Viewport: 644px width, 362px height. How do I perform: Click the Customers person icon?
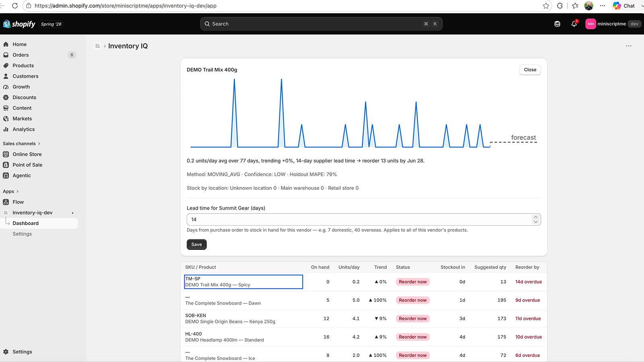[6, 76]
